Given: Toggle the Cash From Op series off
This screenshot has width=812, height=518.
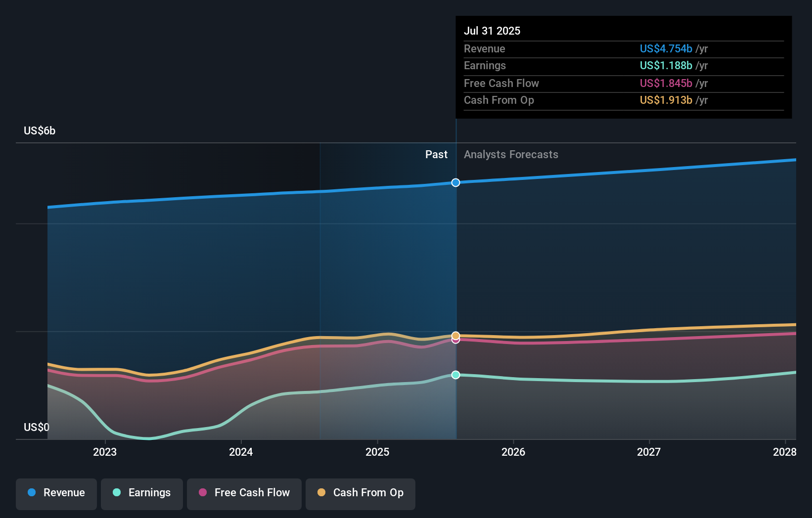Looking at the screenshot, I should coord(360,494).
